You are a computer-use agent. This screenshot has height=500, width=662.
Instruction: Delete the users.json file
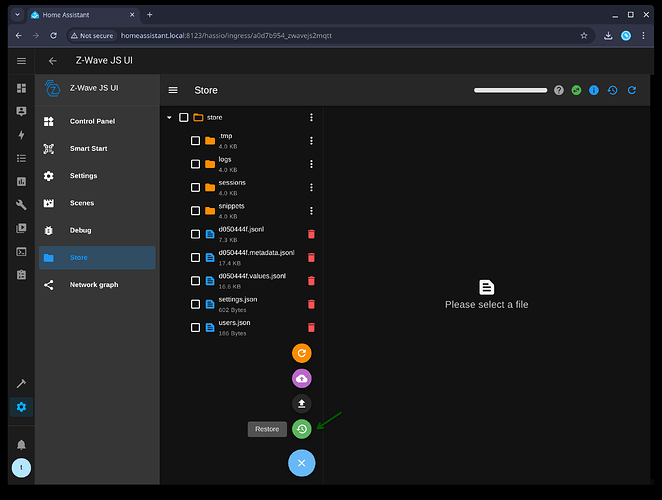point(311,327)
